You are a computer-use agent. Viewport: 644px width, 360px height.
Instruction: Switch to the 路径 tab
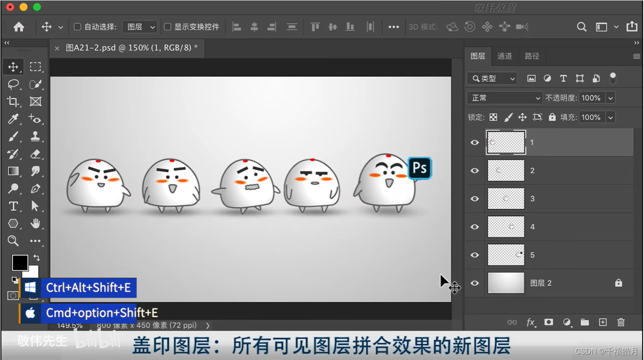pos(532,56)
